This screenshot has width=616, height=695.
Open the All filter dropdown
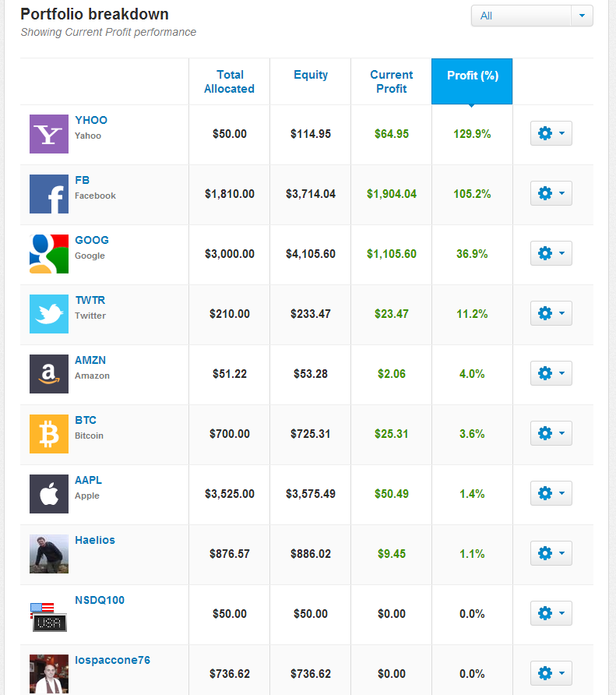click(x=532, y=16)
